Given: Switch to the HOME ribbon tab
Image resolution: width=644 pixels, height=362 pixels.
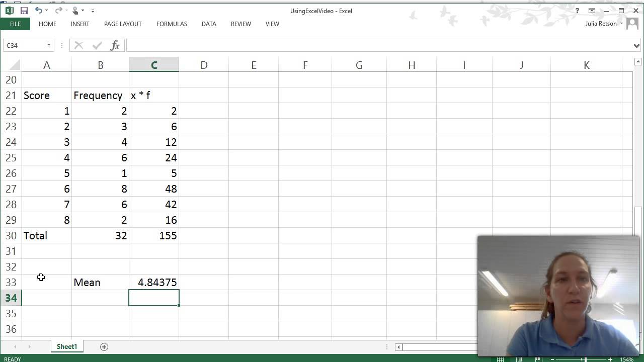Looking at the screenshot, I should coord(47,24).
